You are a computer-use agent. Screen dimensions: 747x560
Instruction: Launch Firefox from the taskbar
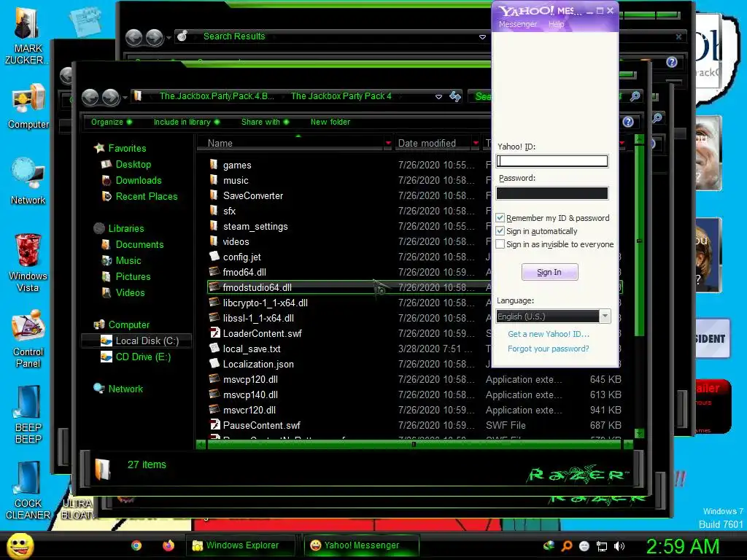pos(169,545)
